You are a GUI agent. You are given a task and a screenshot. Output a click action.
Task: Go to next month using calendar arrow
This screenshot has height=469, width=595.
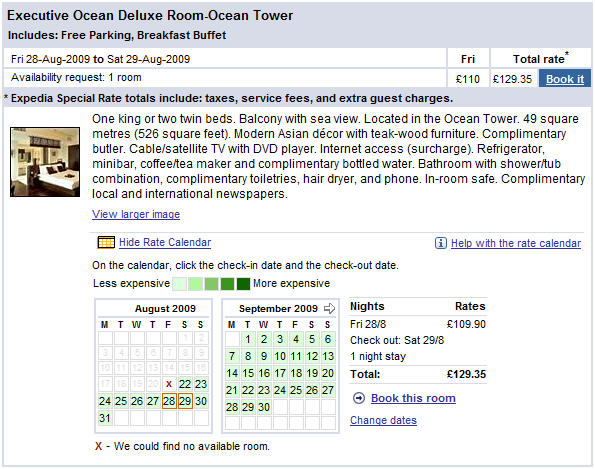pyautogui.click(x=329, y=308)
